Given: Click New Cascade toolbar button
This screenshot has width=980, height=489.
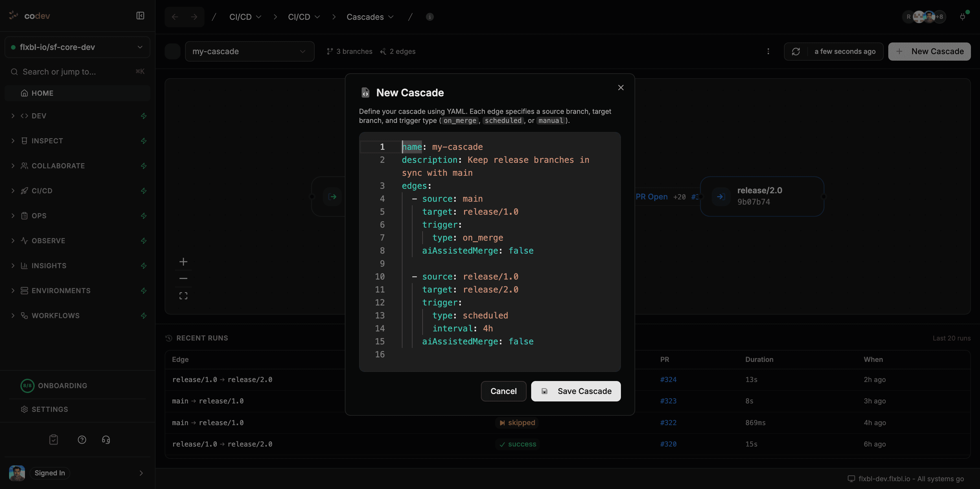Looking at the screenshot, I should coord(929,51).
